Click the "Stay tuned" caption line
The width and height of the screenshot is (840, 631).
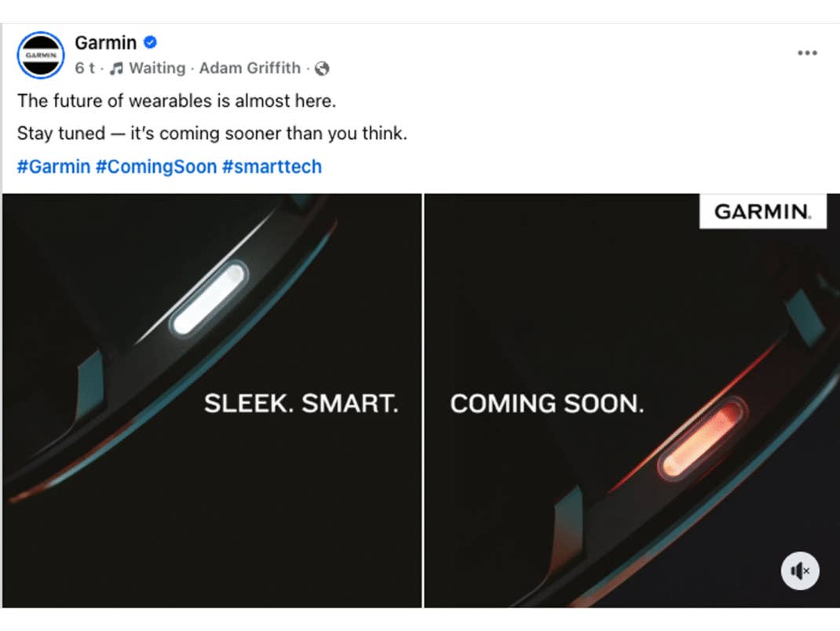tap(212, 133)
